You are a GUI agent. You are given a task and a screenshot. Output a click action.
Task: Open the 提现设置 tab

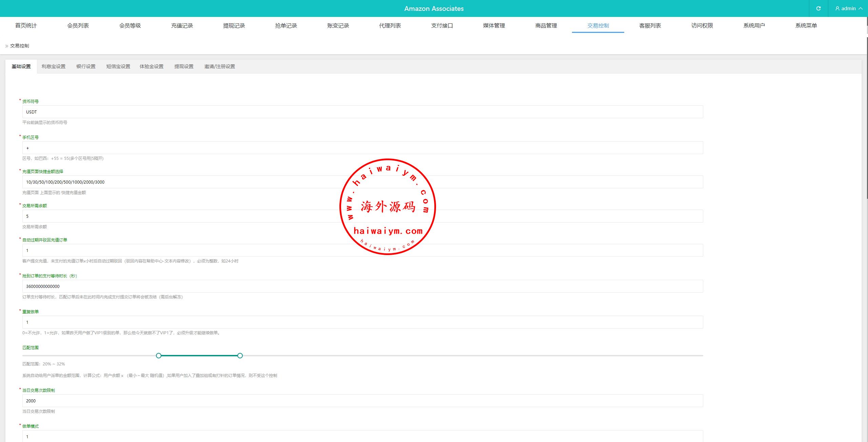184,66
